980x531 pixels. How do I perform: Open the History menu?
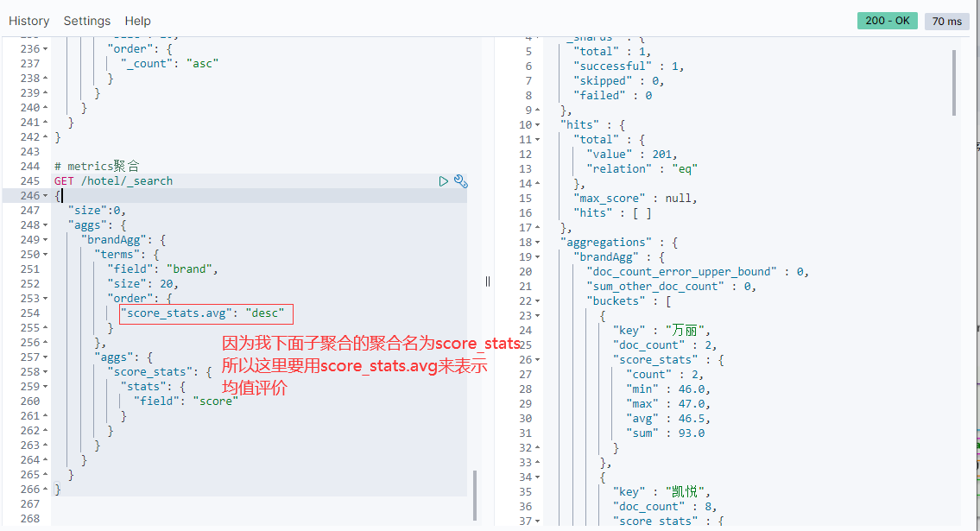pos(28,21)
